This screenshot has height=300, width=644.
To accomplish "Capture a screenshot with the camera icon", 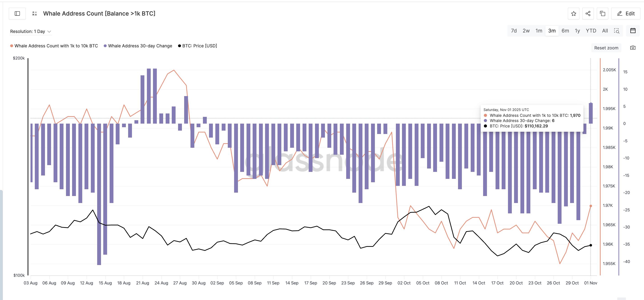I will (x=634, y=48).
